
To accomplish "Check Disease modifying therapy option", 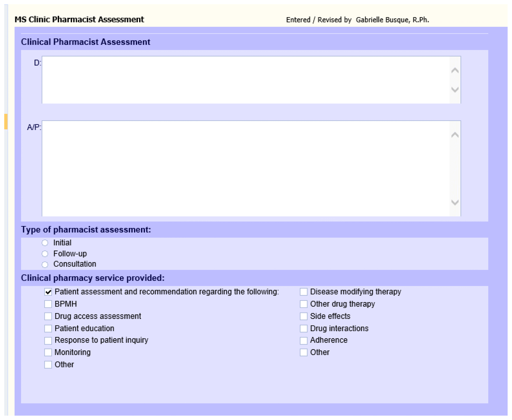I will 304,292.
